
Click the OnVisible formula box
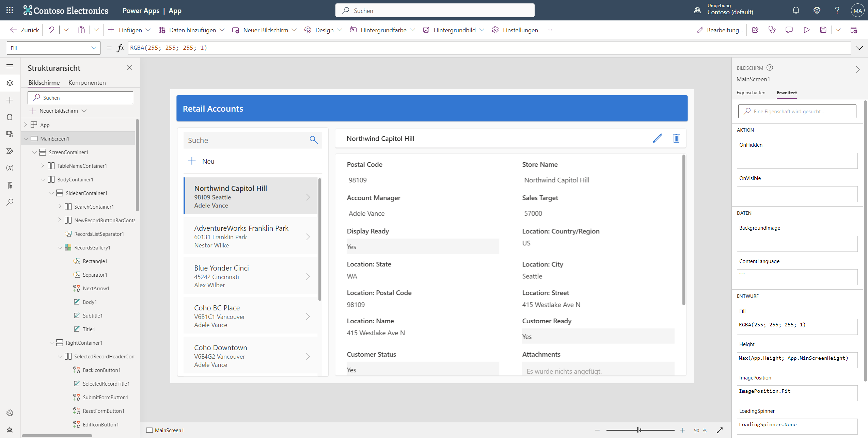797,194
